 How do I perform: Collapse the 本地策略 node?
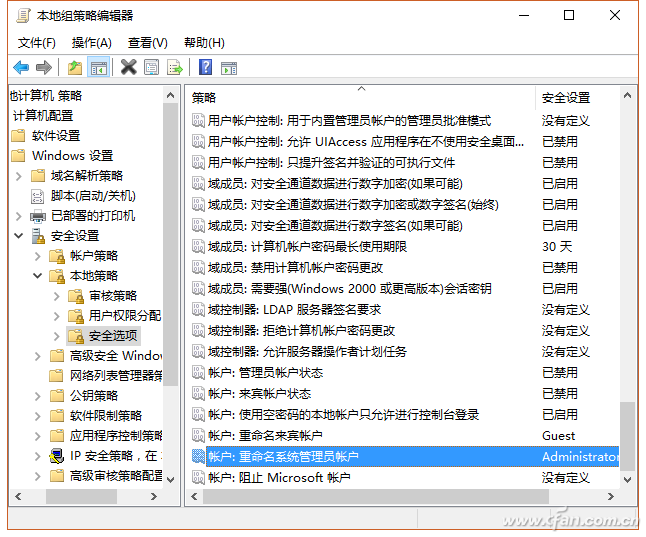click(x=37, y=276)
